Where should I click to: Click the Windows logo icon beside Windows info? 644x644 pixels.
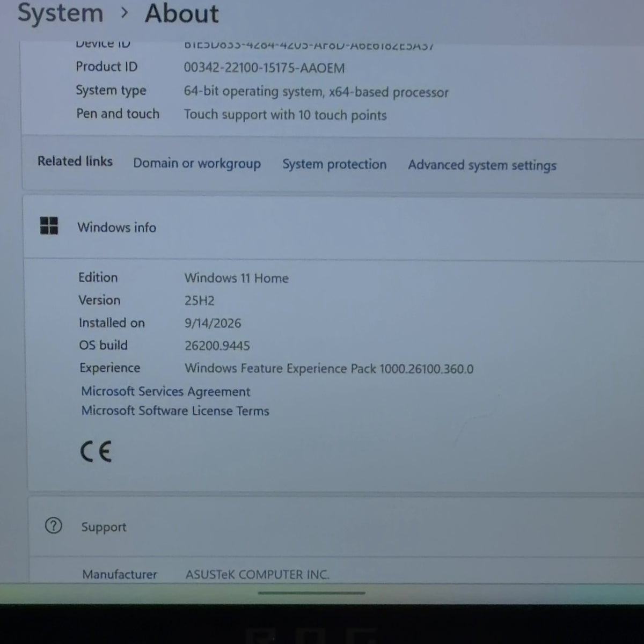(49, 226)
